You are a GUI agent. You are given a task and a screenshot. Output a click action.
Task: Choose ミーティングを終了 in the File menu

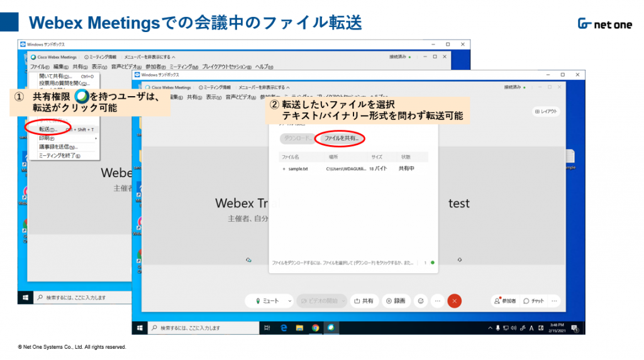(x=64, y=156)
